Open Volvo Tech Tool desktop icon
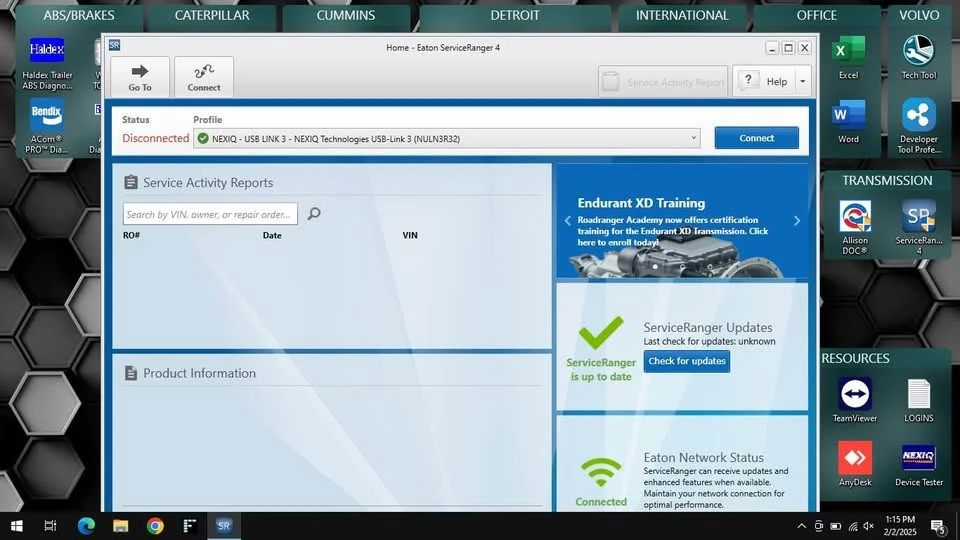 pos(918,57)
